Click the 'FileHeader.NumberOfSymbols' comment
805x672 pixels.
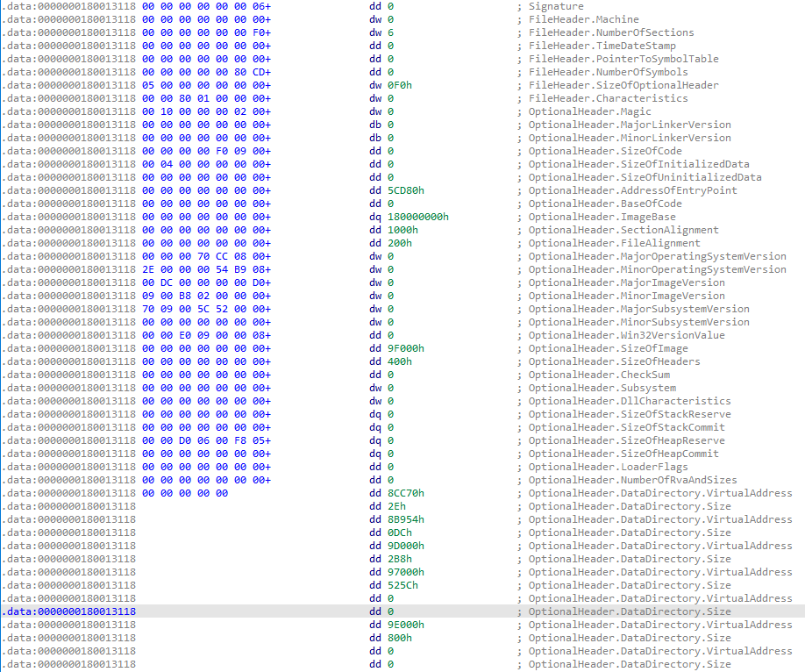click(609, 72)
